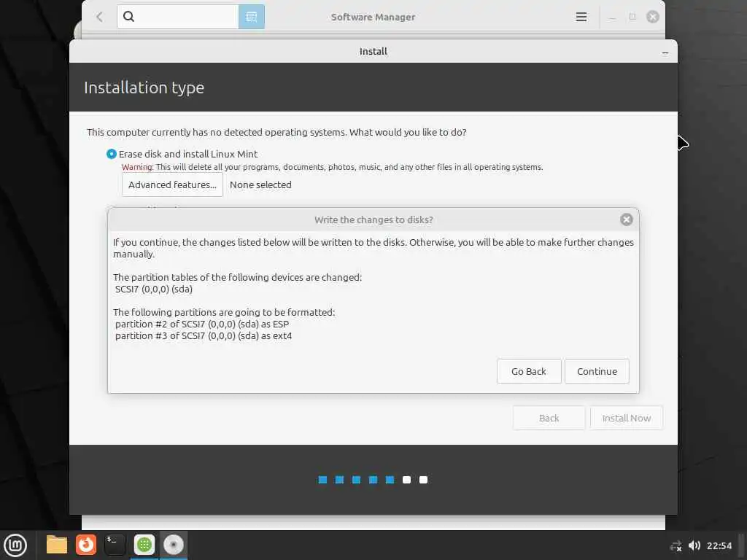Click Software Manager back arrow
This screenshot has height=560, width=747.
[99, 17]
